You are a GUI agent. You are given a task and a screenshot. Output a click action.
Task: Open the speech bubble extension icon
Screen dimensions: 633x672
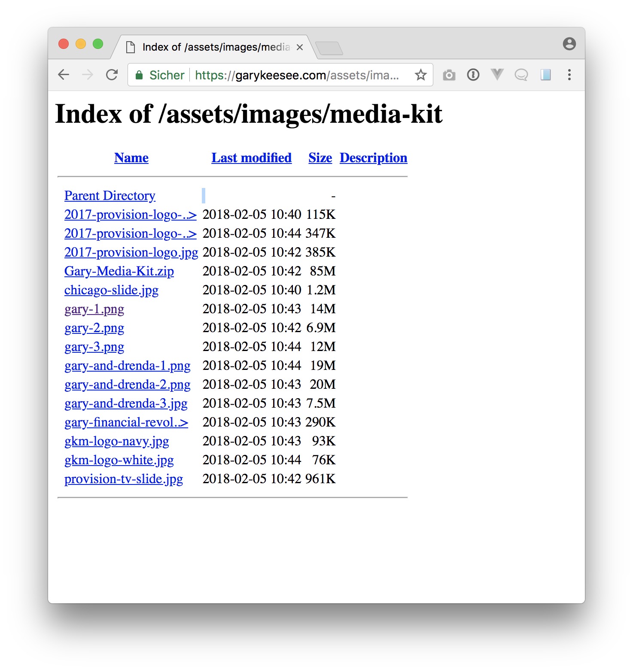521,75
